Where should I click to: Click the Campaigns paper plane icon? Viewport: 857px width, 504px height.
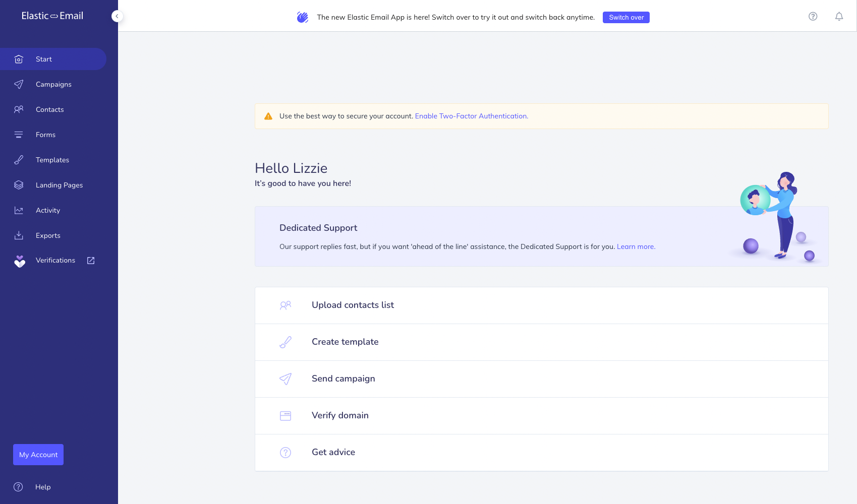pyautogui.click(x=19, y=84)
